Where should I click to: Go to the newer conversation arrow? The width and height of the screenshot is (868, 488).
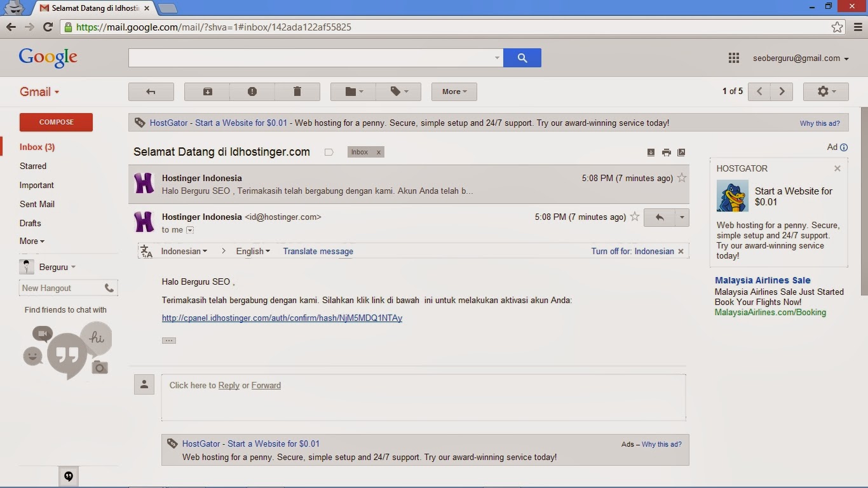(x=759, y=91)
